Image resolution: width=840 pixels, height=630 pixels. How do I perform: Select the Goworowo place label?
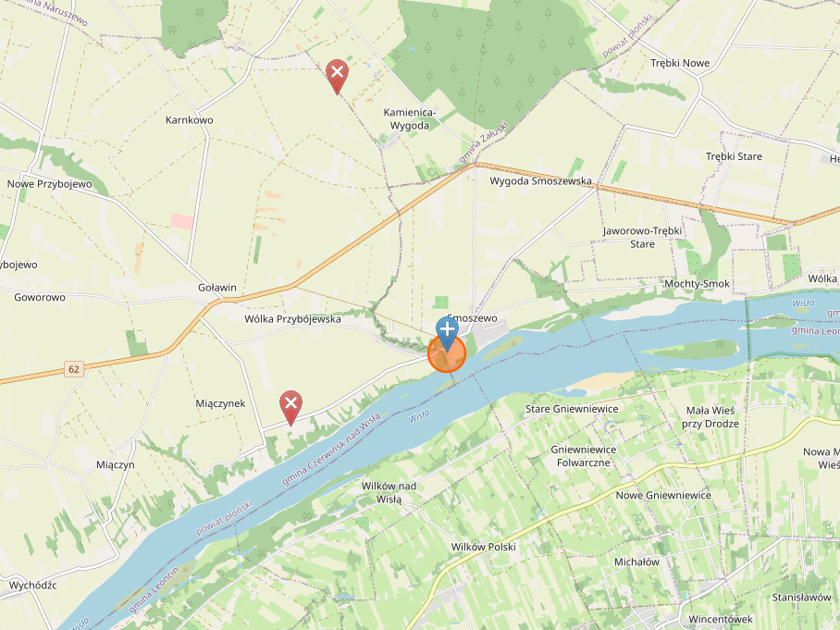click(40, 297)
